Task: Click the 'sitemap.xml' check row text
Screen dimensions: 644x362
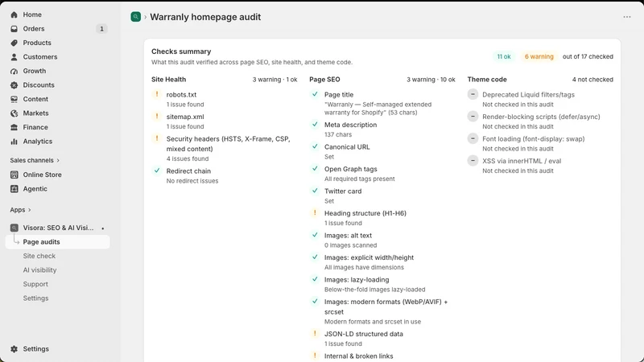Action: coord(185,117)
